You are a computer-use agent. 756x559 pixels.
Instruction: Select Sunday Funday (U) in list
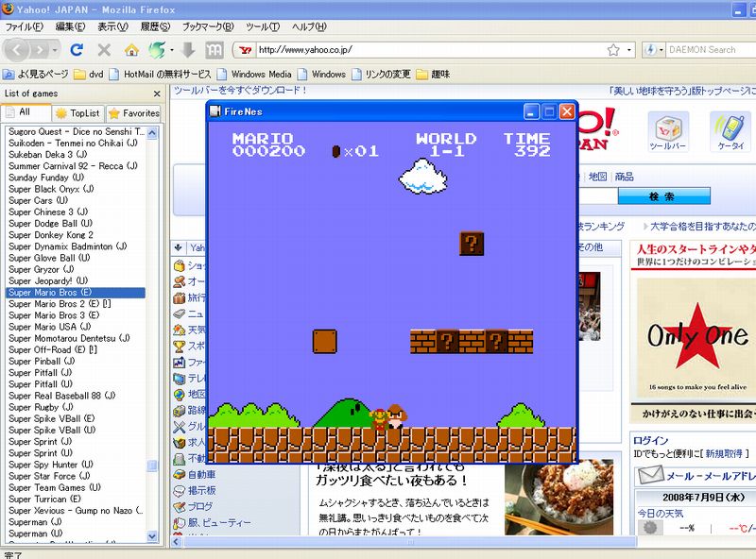point(46,178)
